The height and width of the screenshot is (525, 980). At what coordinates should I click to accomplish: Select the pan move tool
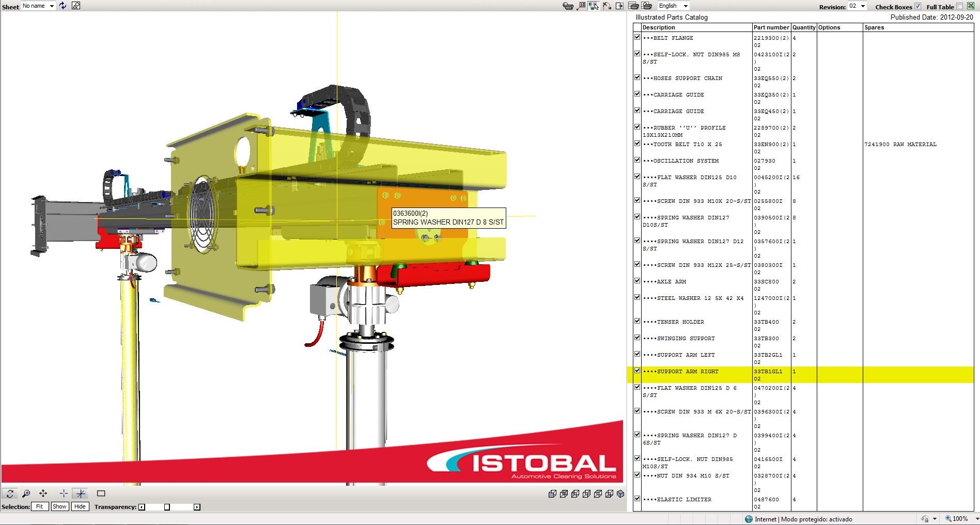(43, 494)
